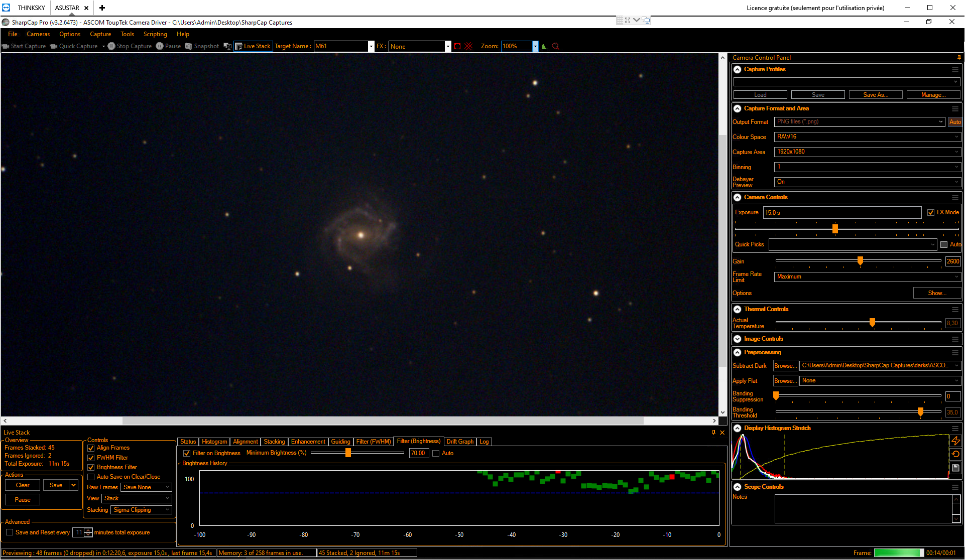The height and width of the screenshot is (560, 965).
Task: Click the pin icon on Camera Control Panel
Action: (x=959, y=58)
